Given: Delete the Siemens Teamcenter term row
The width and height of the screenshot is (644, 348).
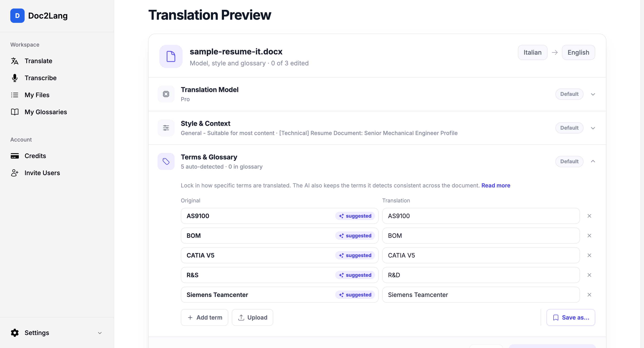Looking at the screenshot, I should 589,295.
